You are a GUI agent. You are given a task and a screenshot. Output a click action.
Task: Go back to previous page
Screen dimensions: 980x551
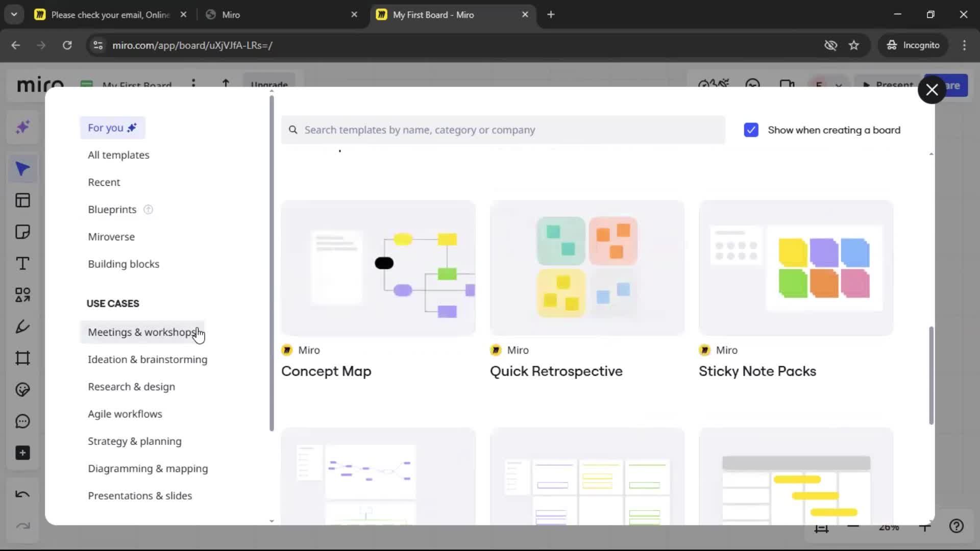pyautogui.click(x=16, y=45)
